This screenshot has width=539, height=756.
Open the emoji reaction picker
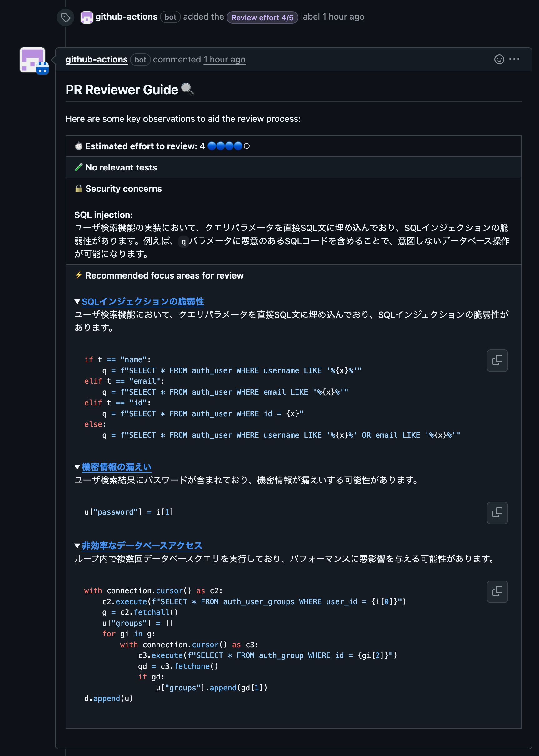coord(499,59)
